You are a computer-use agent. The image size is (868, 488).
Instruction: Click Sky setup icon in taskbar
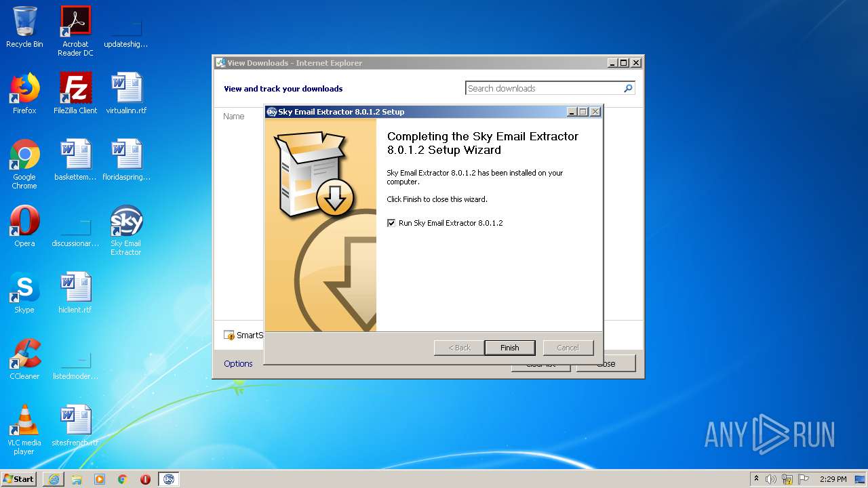coord(169,479)
